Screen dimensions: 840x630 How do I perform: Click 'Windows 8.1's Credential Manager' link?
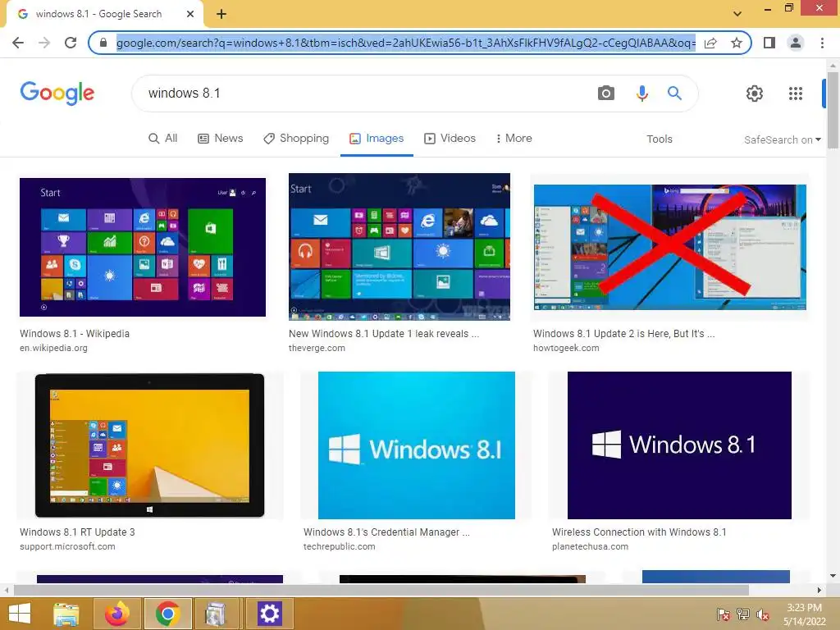(x=386, y=532)
